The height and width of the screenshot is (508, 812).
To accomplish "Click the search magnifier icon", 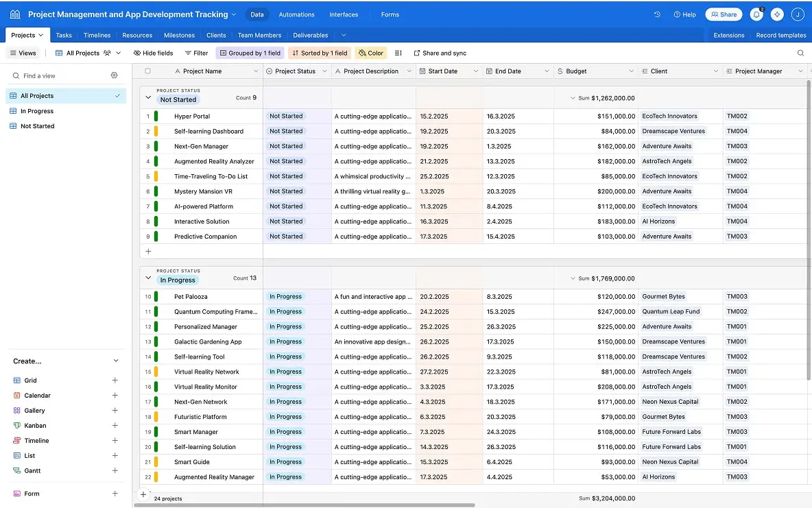I will pyautogui.click(x=800, y=53).
